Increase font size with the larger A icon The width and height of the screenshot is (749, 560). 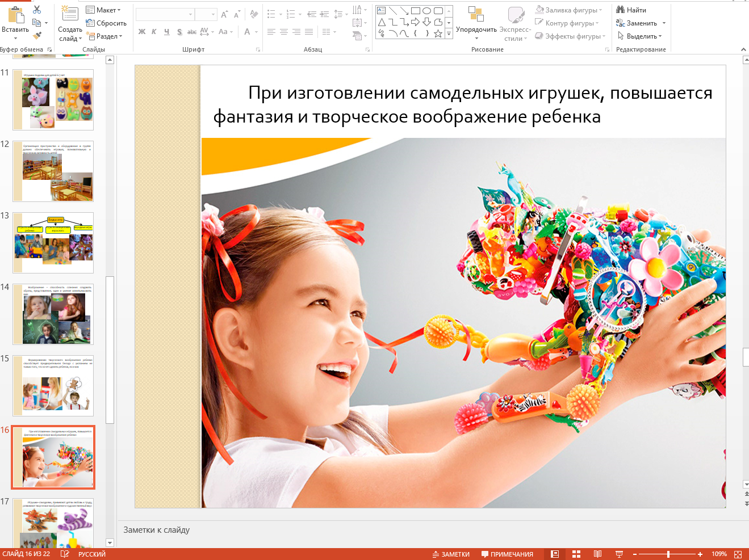[224, 14]
